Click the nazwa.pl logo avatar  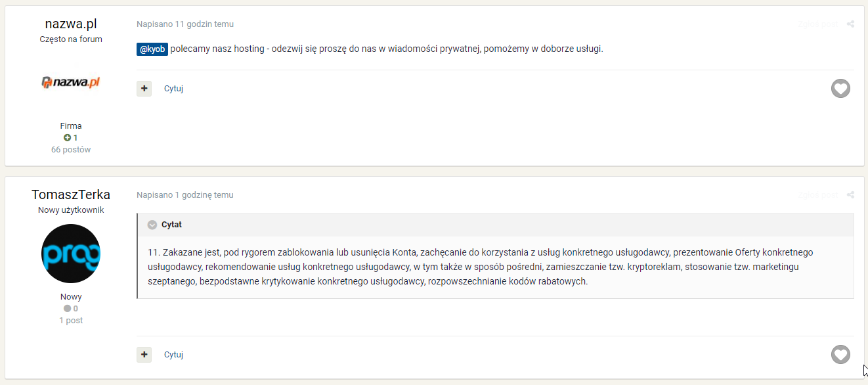click(71, 83)
